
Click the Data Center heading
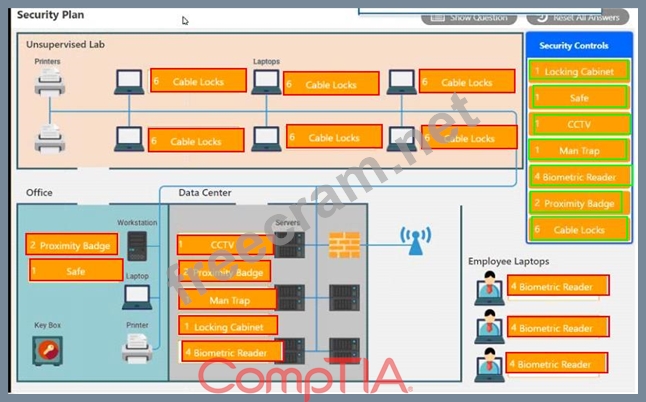click(x=205, y=192)
